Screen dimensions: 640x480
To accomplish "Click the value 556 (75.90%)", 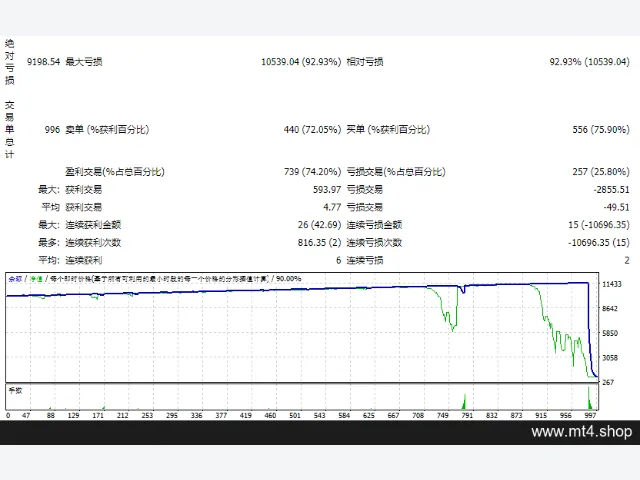I will pyautogui.click(x=601, y=129).
